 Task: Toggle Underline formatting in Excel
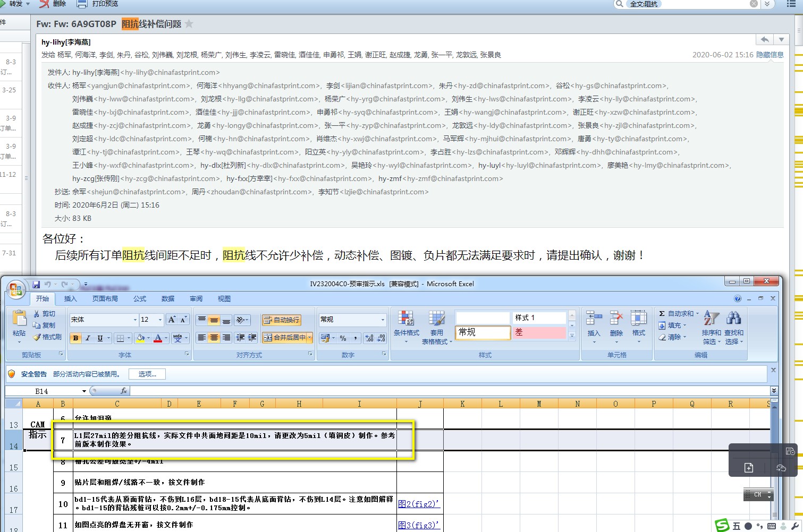100,338
